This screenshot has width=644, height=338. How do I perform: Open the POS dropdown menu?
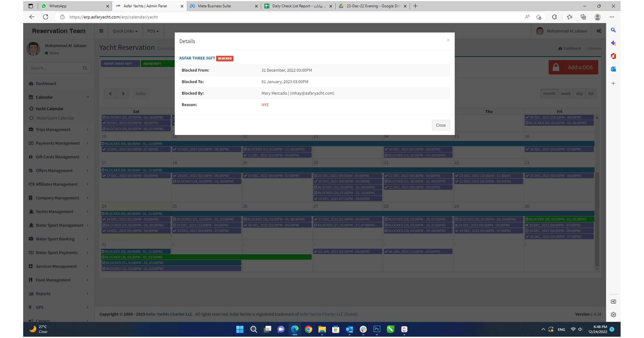(153, 31)
